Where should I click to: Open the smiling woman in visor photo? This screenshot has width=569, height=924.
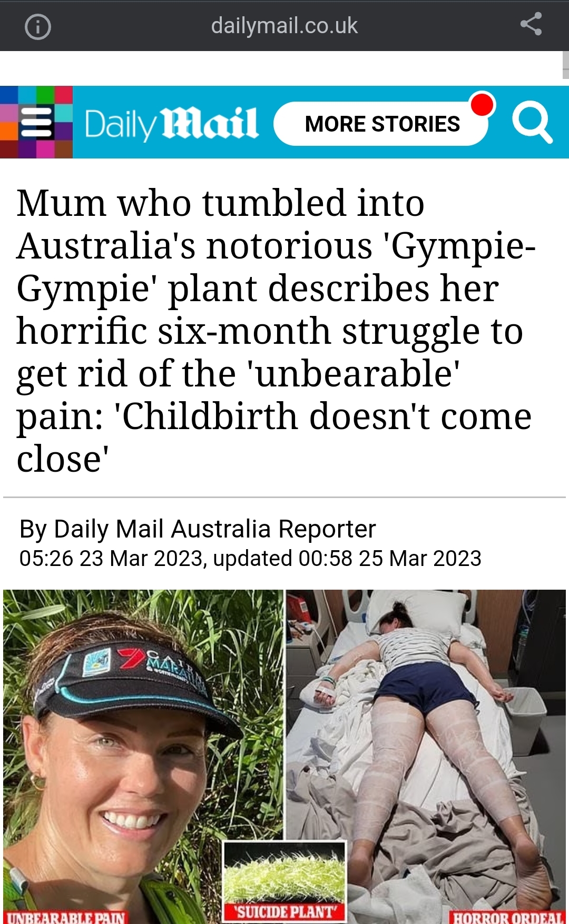coord(143,757)
